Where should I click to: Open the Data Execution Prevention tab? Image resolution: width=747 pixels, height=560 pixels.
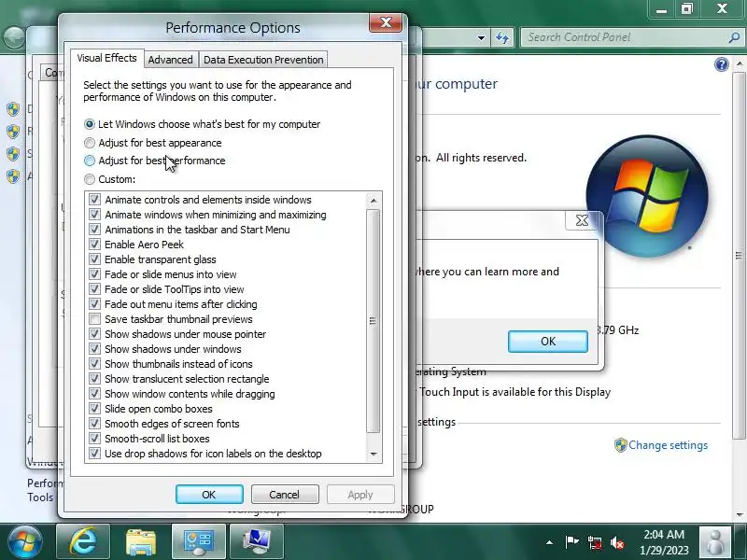click(263, 60)
